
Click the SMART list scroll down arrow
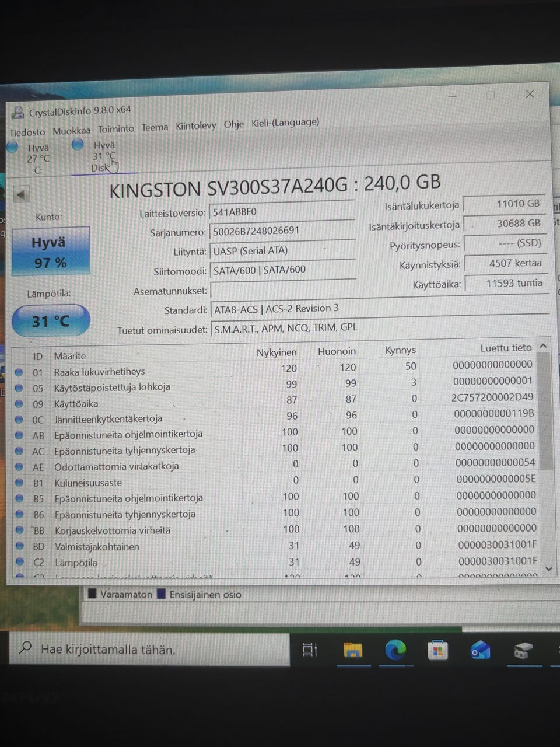coord(548,568)
